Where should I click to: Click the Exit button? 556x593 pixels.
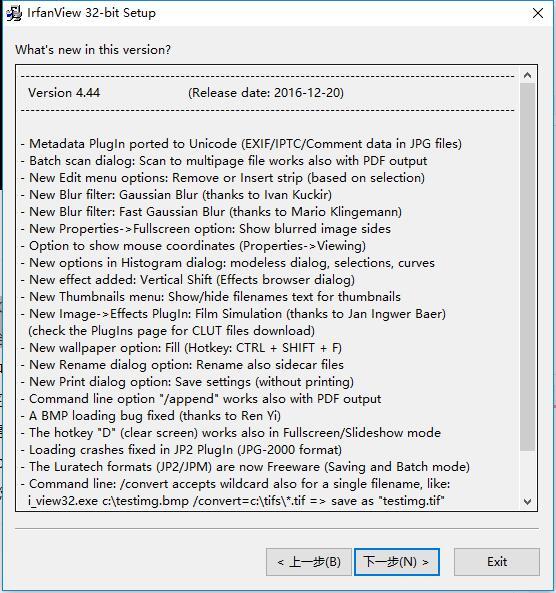497,562
